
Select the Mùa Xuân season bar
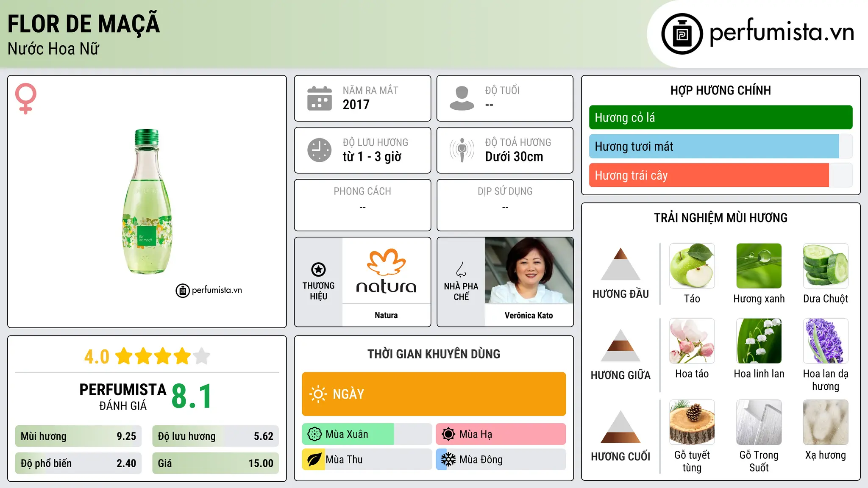pos(367,434)
